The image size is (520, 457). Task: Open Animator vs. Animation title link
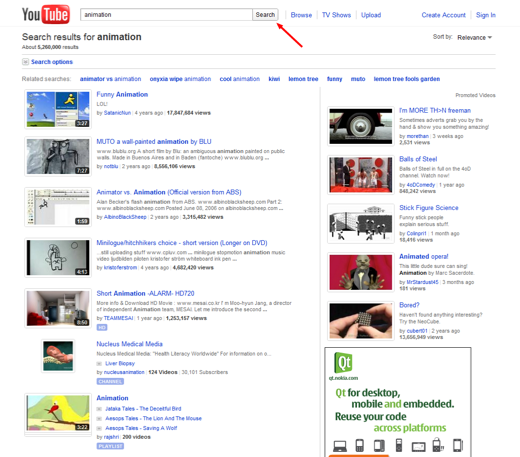click(169, 192)
